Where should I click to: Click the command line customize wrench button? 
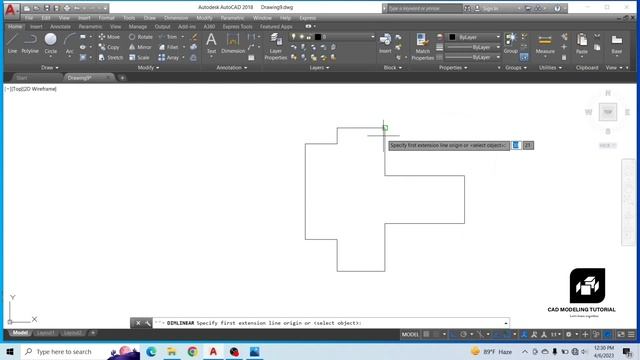pos(147,323)
